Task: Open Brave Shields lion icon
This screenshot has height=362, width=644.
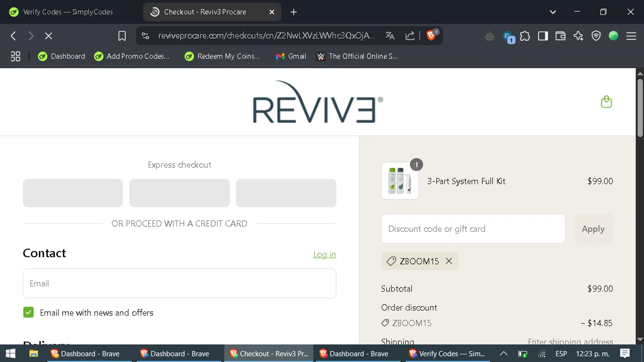Action: [431, 36]
